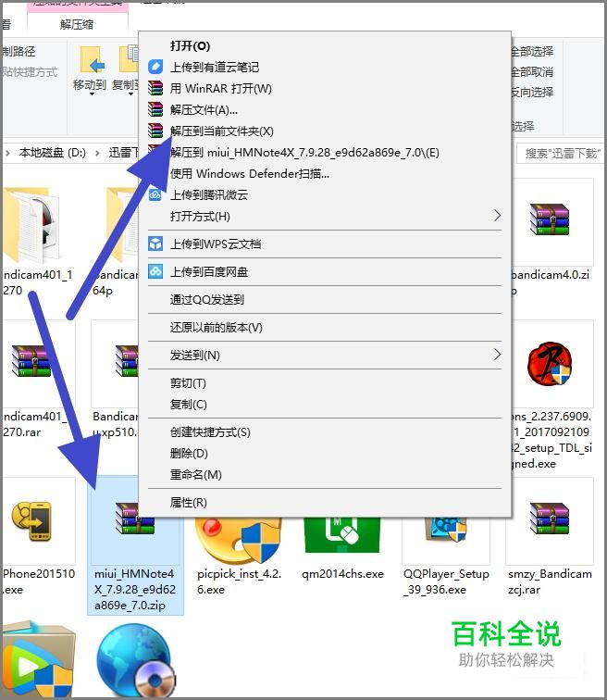This screenshot has width=607, height=700.
Task: Select the miui_HMNote4X zip file
Action: point(136,544)
